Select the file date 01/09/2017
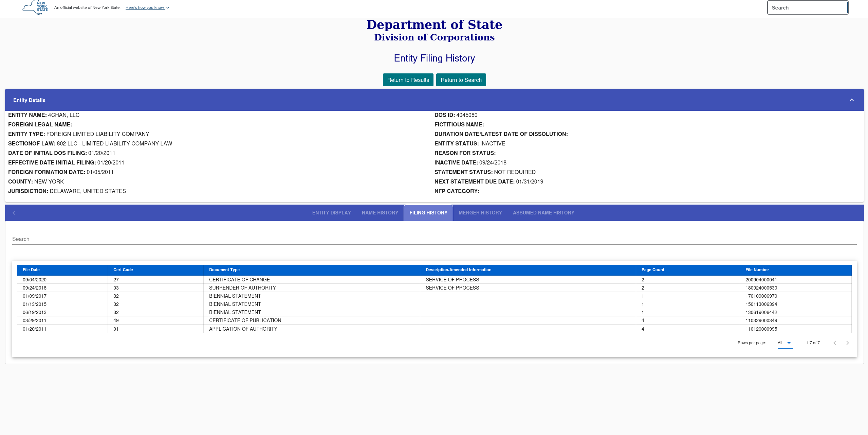Image resolution: width=868 pixels, height=435 pixels. pos(35,296)
